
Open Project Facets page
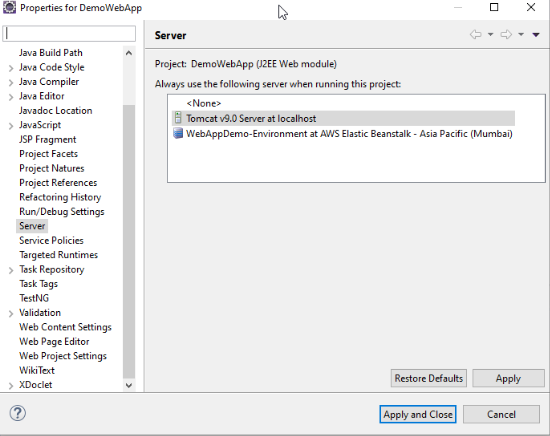tap(48, 154)
